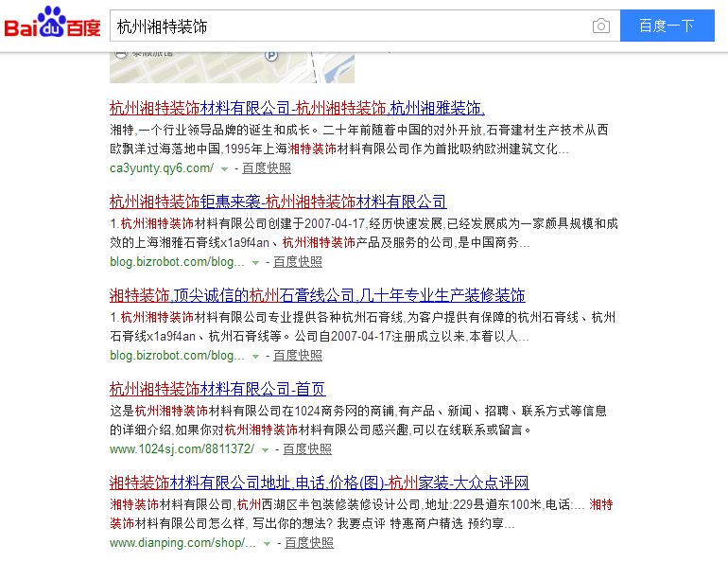The height and width of the screenshot is (562, 728).
Task: Open result 杭州湘特装饰钜惠来袭
Action: click(278, 202)
